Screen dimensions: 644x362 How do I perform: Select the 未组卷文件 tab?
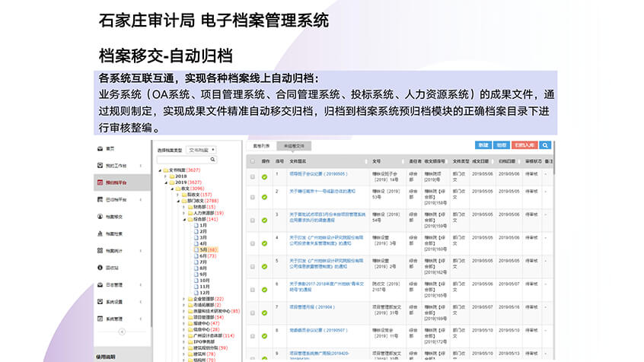pyautogui.click(x=294, y=144)
